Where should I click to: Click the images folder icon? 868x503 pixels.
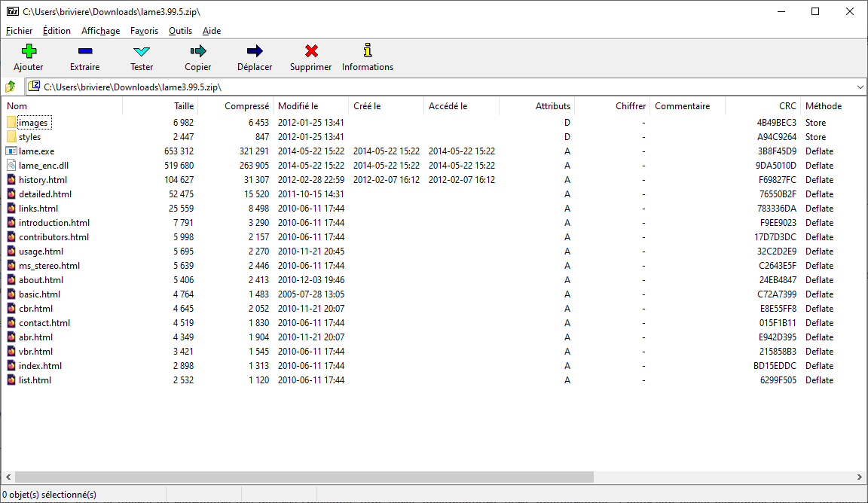coord(11,122)
